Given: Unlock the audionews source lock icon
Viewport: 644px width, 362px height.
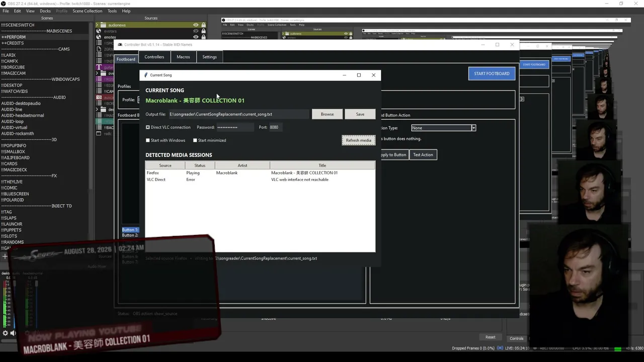Looking at the screenshot, I should click(x=203, y=25).
